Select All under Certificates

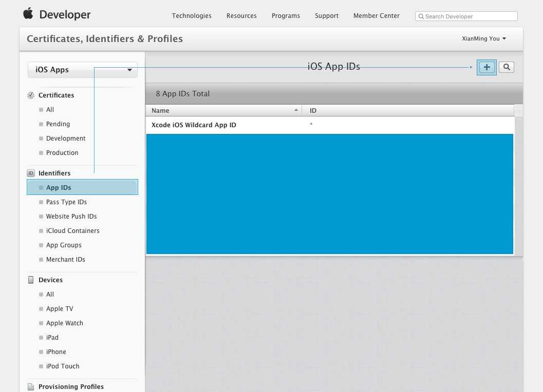coord(50,110)
